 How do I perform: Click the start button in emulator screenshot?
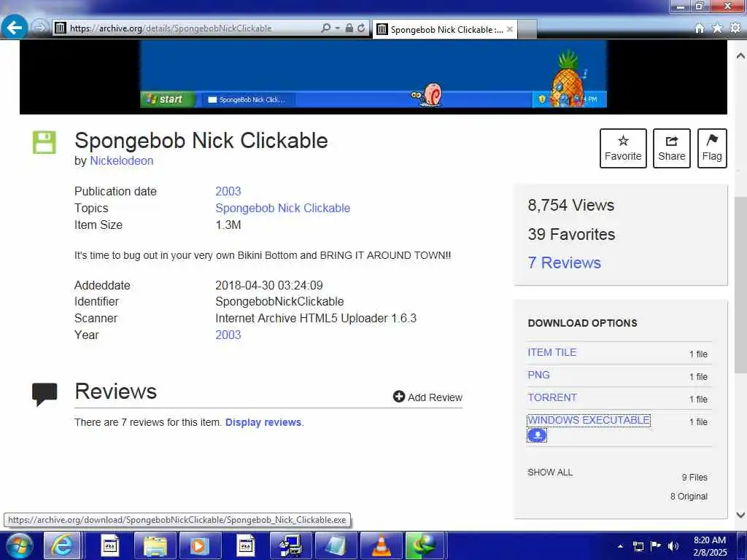point(168,99)
